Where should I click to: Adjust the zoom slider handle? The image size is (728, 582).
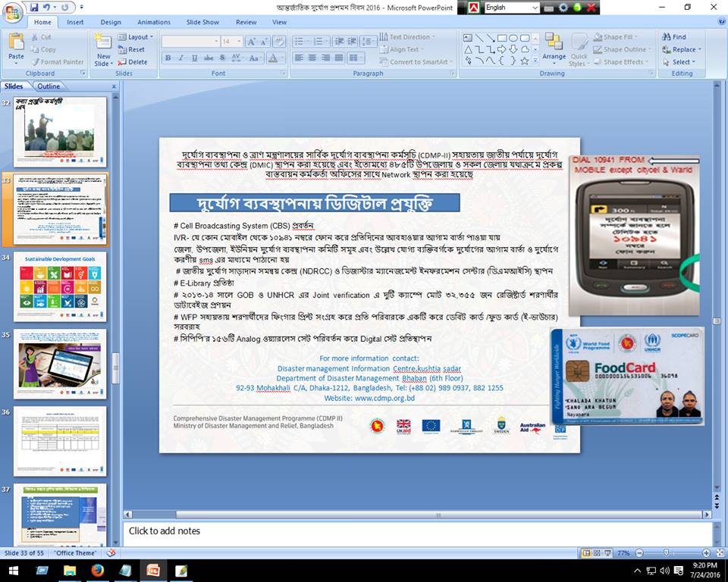pos(665,553)
